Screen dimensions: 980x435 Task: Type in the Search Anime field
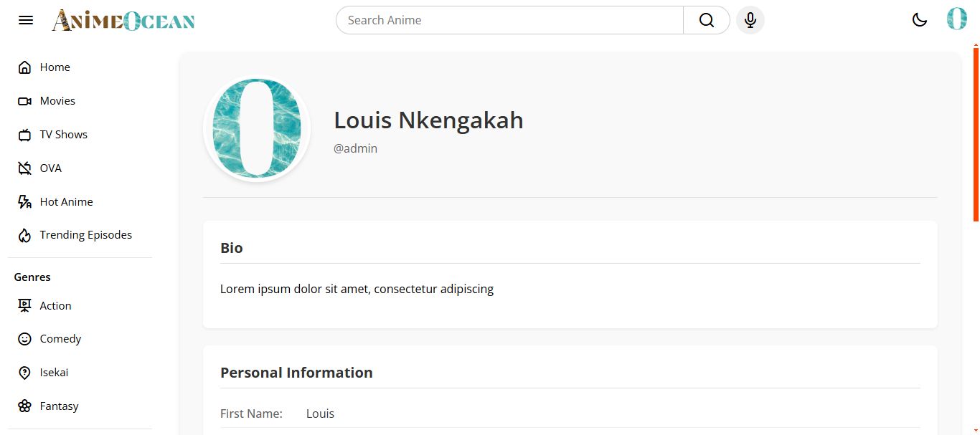point(509,20)
